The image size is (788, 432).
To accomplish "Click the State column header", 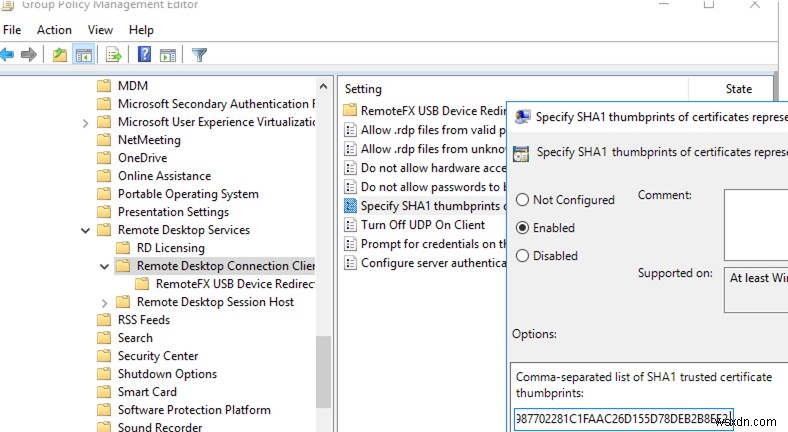I will (x=738, y=89).
